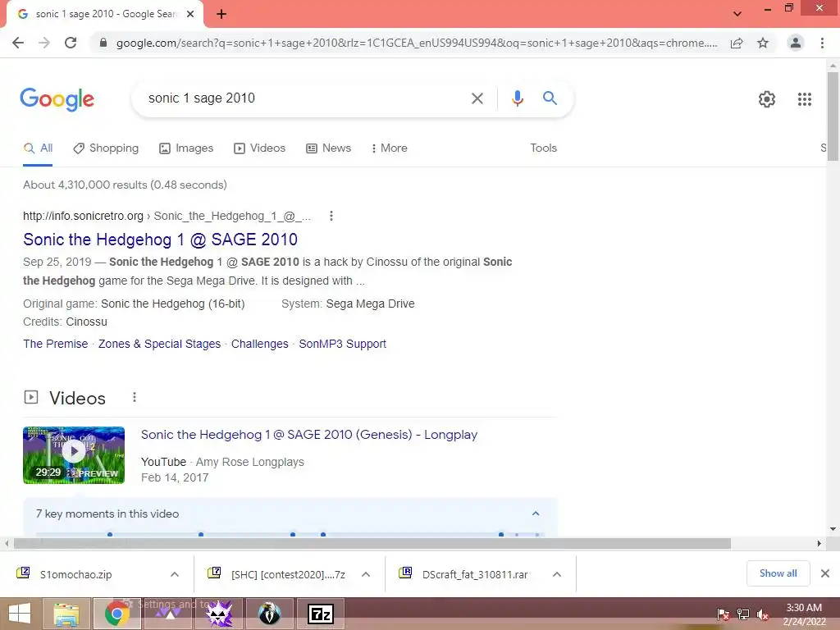This screenshot has height=630, width=840.
Task: Collapse the 7 key moments section
Action: 535,514
